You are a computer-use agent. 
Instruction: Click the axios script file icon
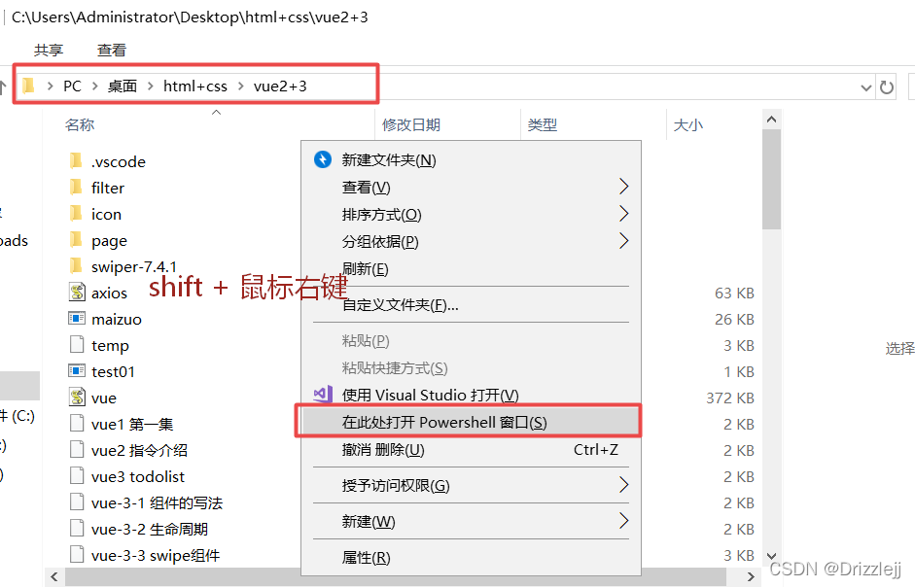pos(77,292)
